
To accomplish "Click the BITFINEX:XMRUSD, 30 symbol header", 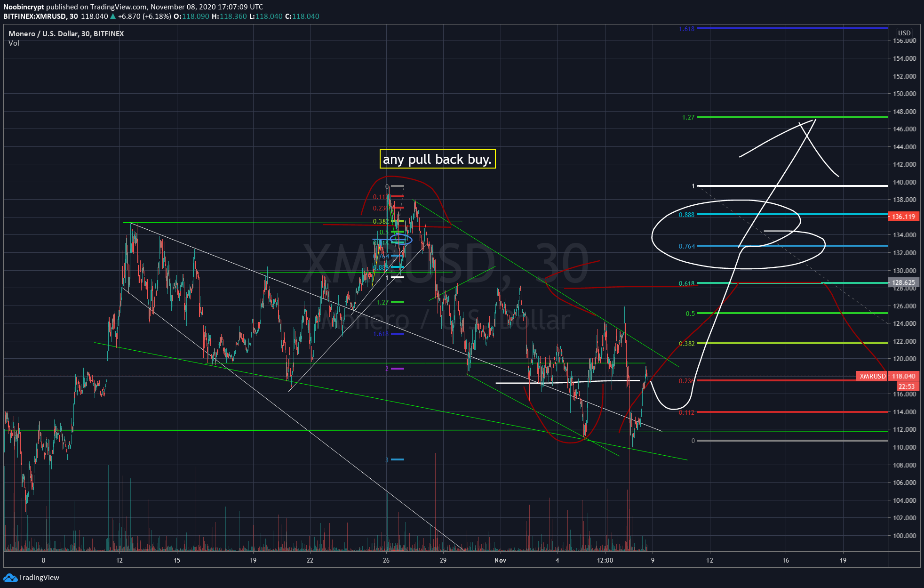I will click(40, 16).
